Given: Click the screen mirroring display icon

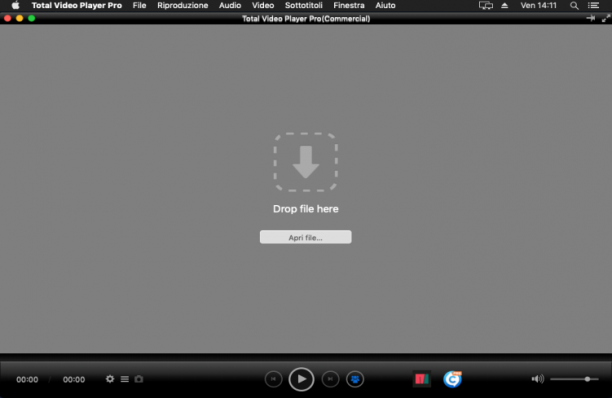Looking at the screenshot, I should pos(486,5).
